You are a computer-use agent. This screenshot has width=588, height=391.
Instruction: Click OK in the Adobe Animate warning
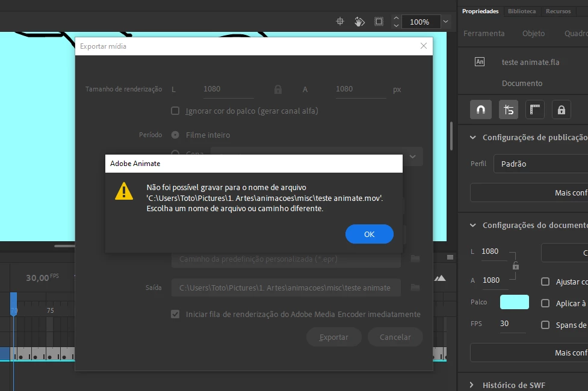(369, 234)
